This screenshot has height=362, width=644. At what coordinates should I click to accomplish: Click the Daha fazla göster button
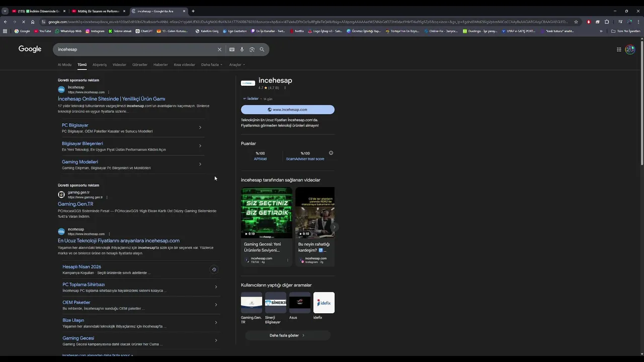point(288,335)
